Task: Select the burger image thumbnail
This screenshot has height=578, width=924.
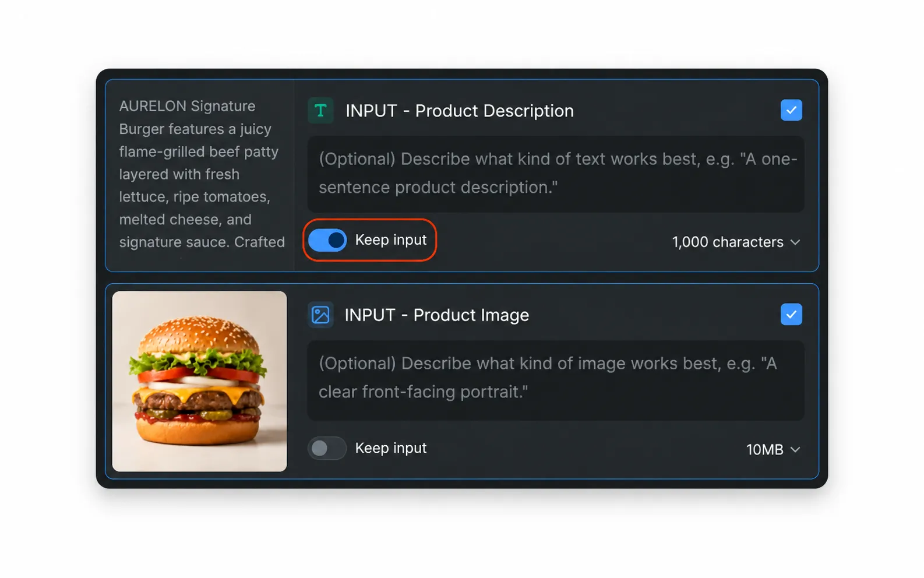Action: click(199, 381)
